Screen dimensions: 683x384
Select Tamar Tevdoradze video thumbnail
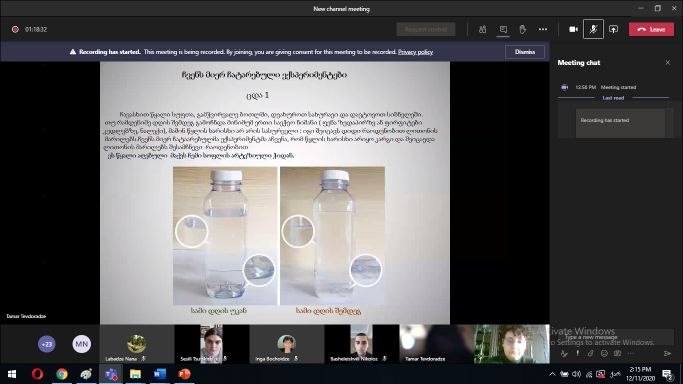pyautogui.click(x=437, y=344)
